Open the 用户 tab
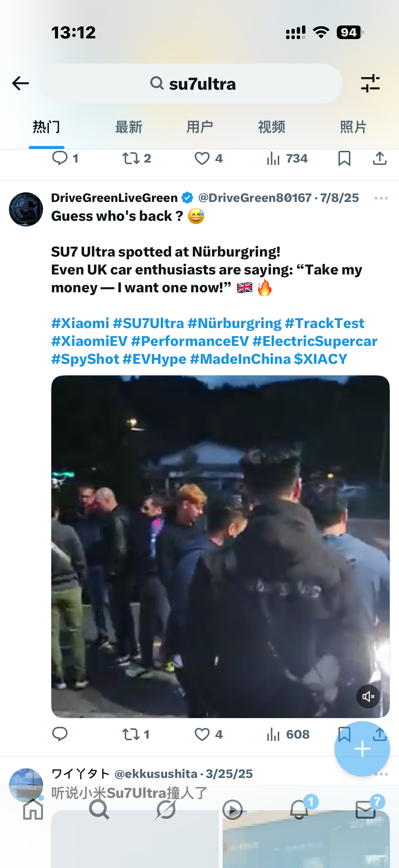399x868 pixels. coord(200,127)
